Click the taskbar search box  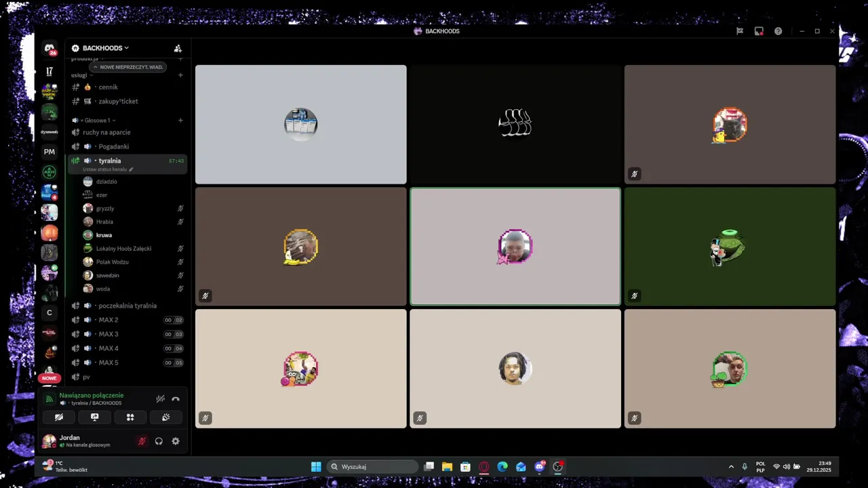[x=373, y=466]
